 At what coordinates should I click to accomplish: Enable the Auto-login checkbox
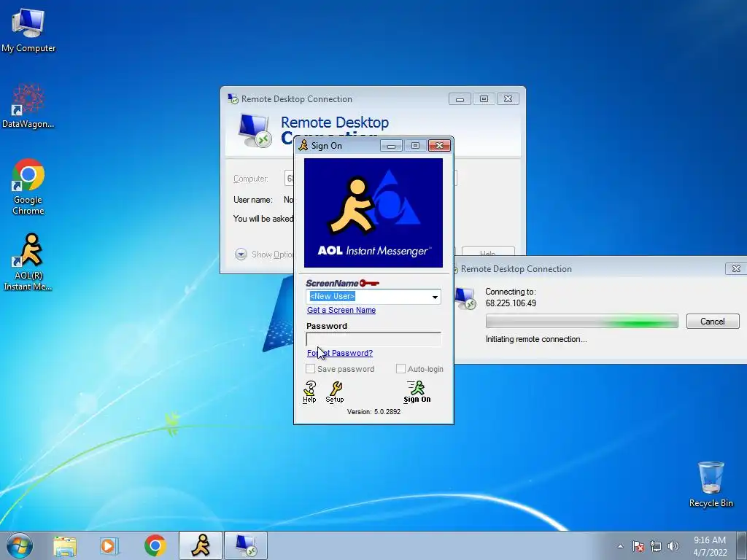pos(400,368)
